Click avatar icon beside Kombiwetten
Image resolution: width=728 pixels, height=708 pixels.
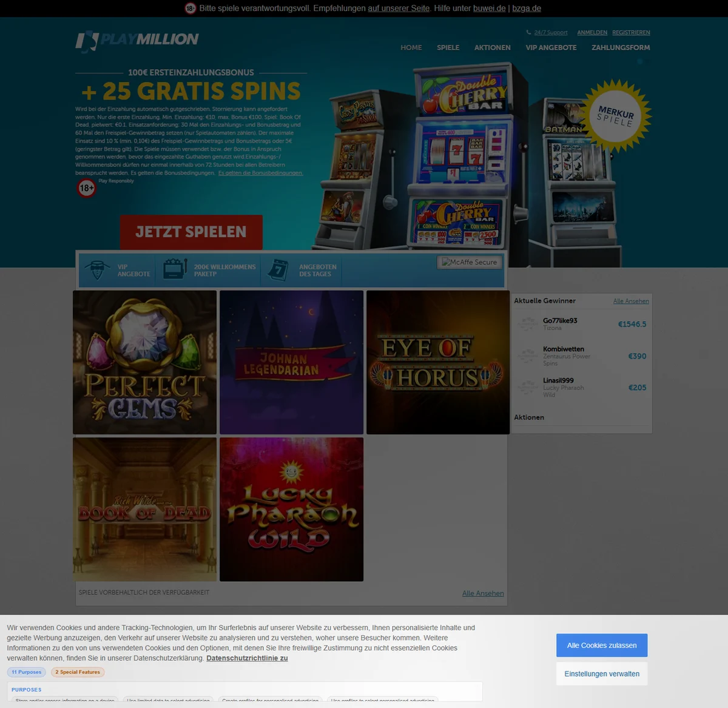(x=527, y=356)
